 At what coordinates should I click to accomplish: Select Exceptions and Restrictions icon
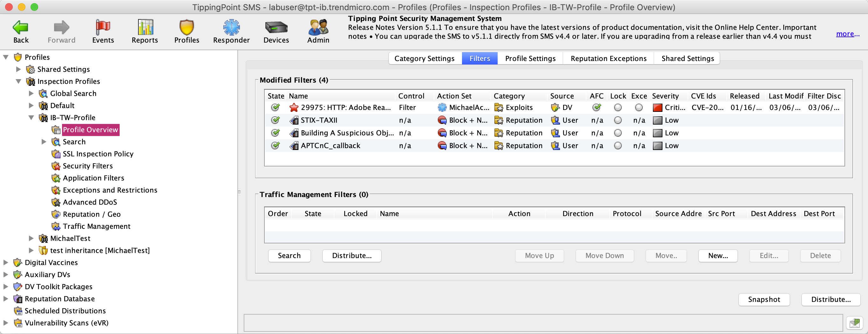pos(56,190)
